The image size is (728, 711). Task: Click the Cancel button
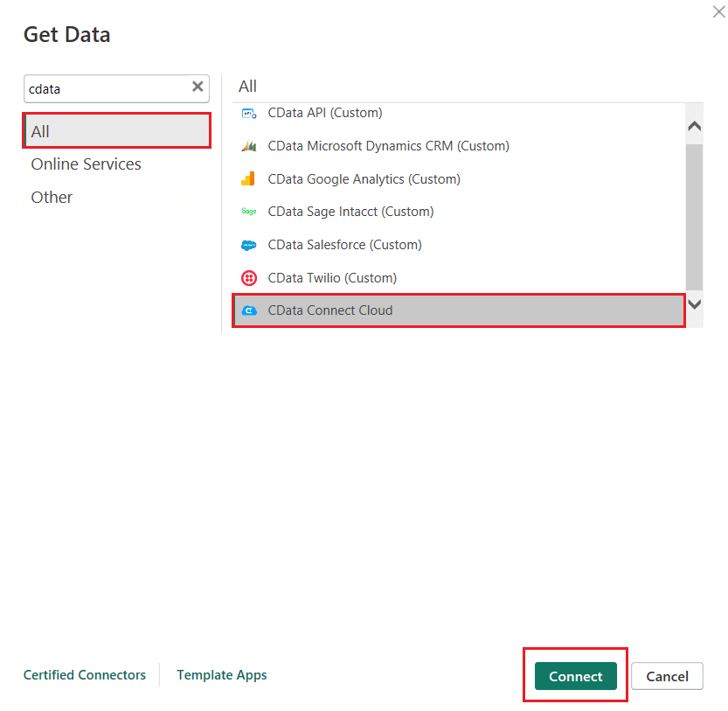pos(667,676)
